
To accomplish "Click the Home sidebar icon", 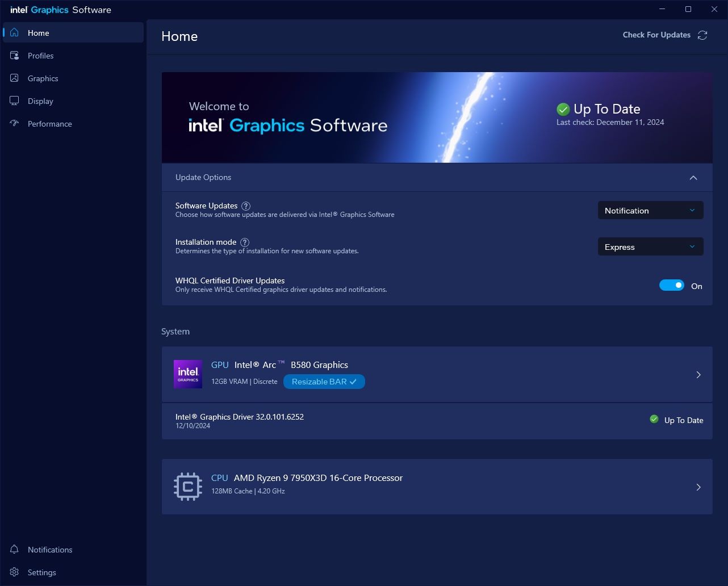I will coord(14,33).
